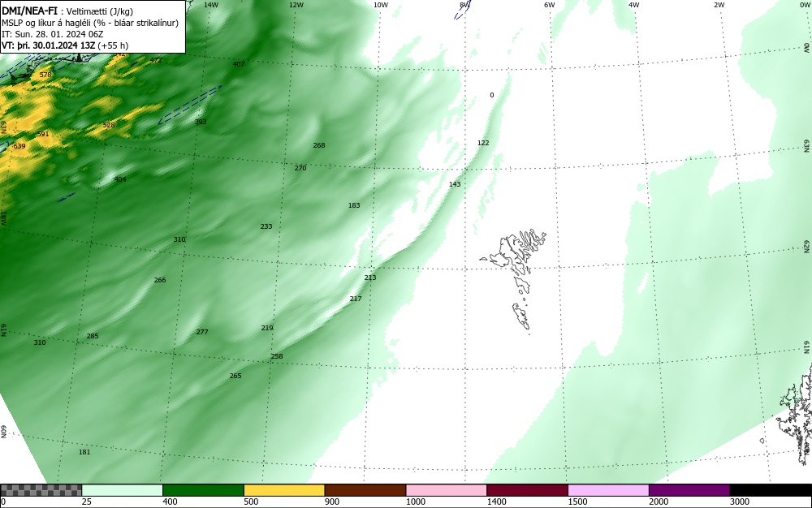Click the CAPE value 528 on map

pyautogui.click(x=109, y=125)
